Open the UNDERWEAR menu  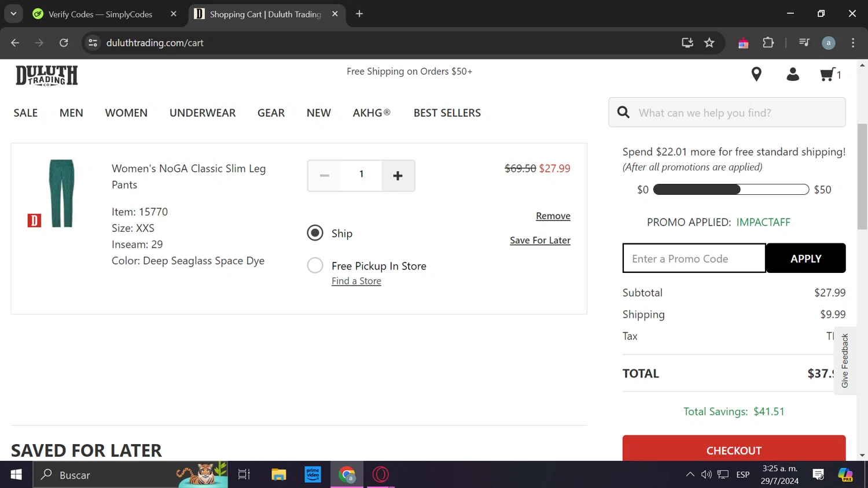coord(203,113)
